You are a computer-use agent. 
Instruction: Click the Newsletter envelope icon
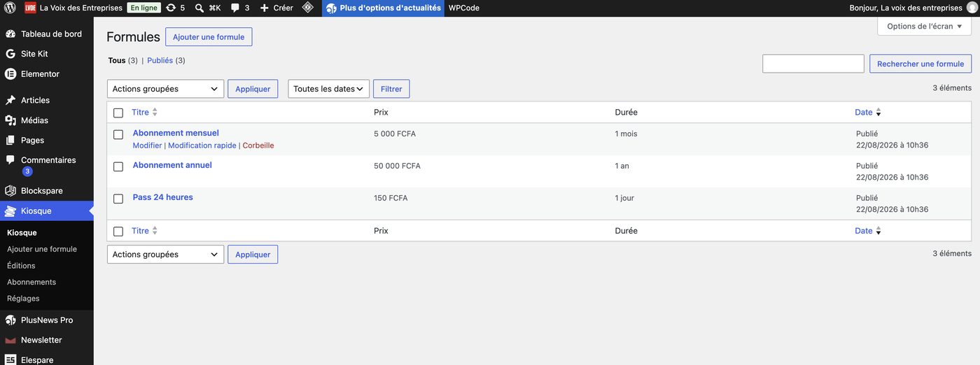click(10, 340)
